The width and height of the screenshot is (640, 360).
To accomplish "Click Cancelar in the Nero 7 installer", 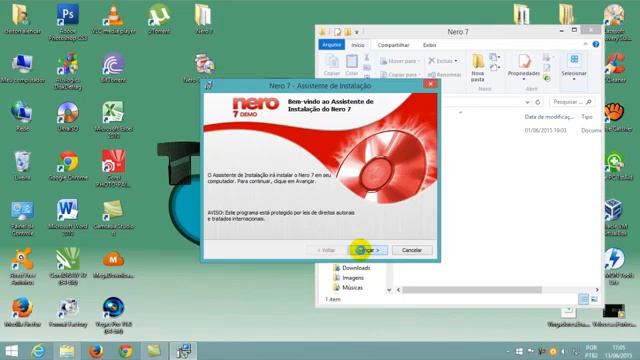I will 412,250.
